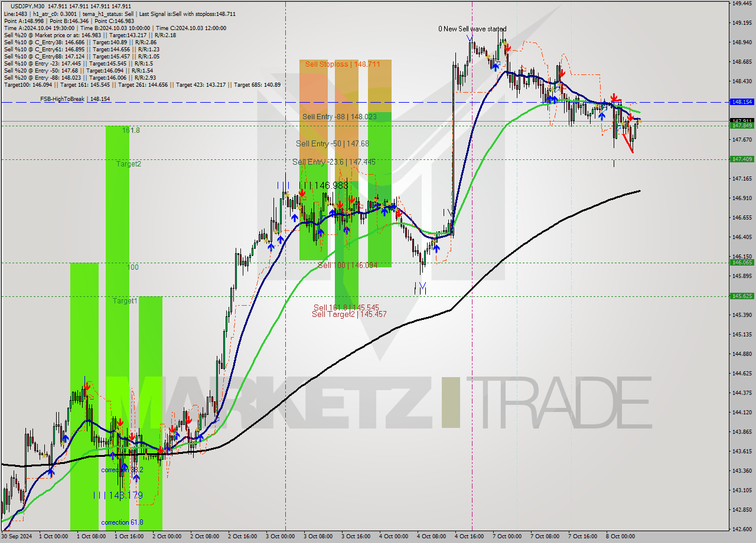Click '30 Sep 2024' on the time axis

(x=17, y=537)
